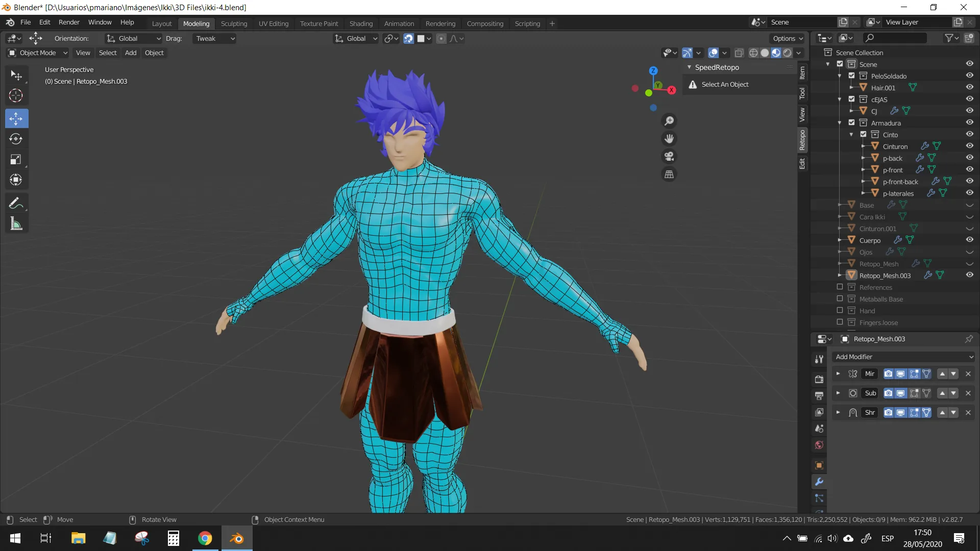Choose the Move tool in toolbar
This screenshot has width=980, height=551.
[x=16, y=118]
